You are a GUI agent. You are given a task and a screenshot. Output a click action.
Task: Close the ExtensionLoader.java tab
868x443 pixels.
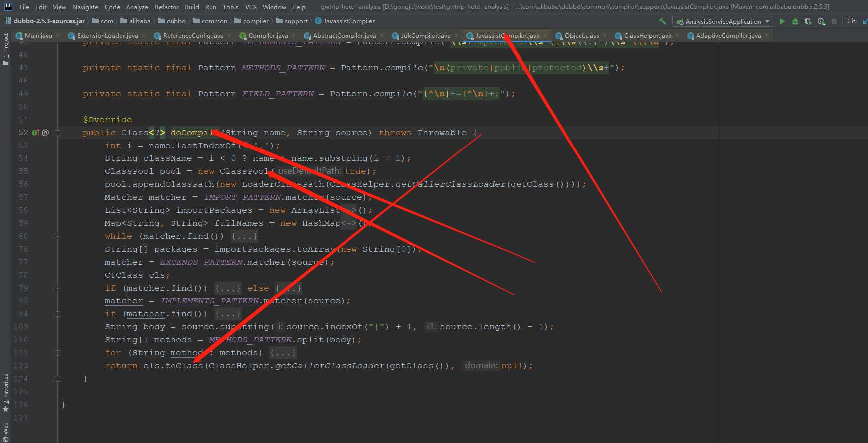point(144,35)
